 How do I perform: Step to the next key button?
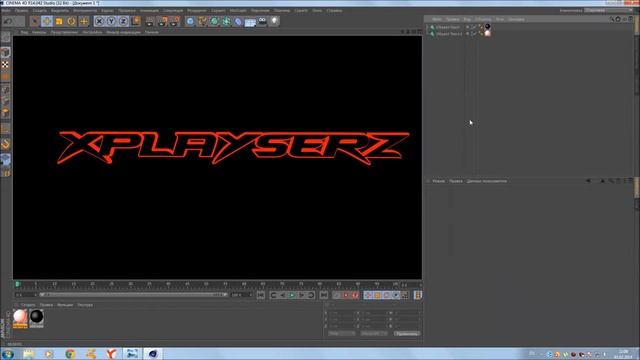[311, 295]
